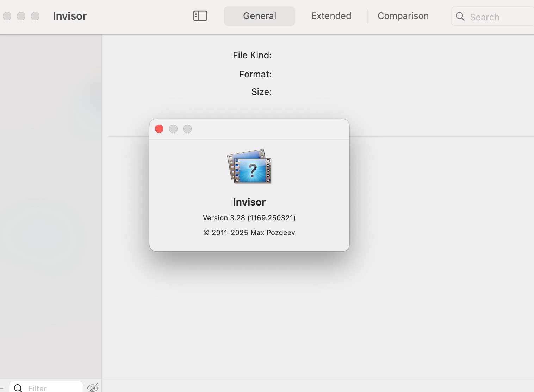The width and height of the screenshot is (534, 392).
Task: Click the greyed zoom button of About dialog
Action: 187,129
